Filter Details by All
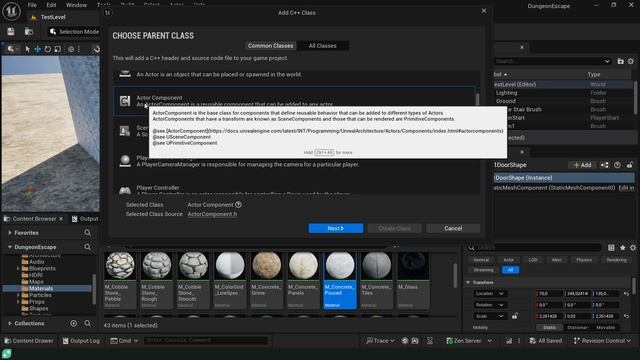The width and height of the screenshot is (640, 360). [x=510, y=270]
